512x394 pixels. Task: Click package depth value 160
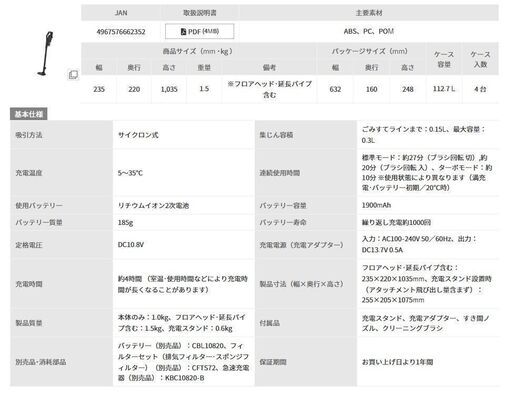click(x=371, y=89)
